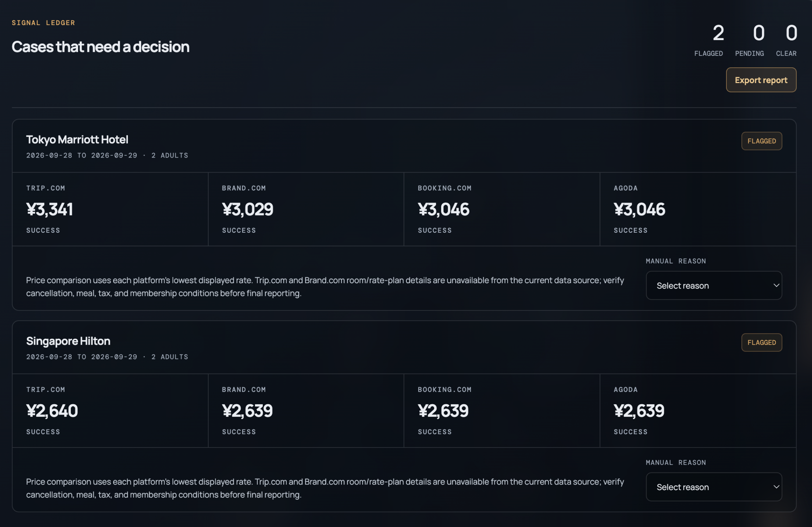
Task: Click the Export report button
Action: [761, 80]
